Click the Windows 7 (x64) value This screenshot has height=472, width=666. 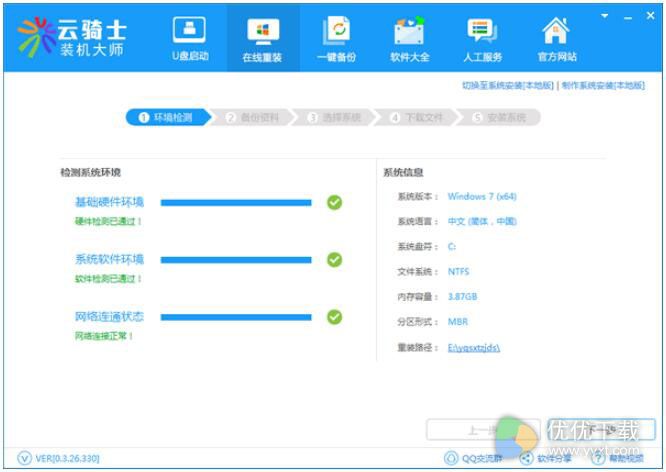tap(482, 196)
